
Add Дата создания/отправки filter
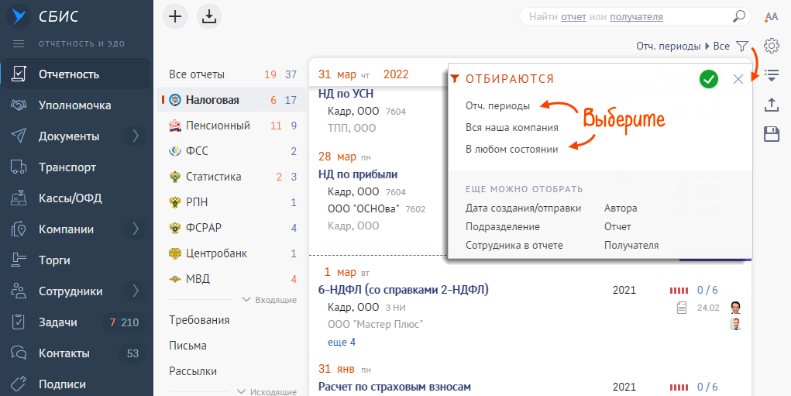click(523, 208)
